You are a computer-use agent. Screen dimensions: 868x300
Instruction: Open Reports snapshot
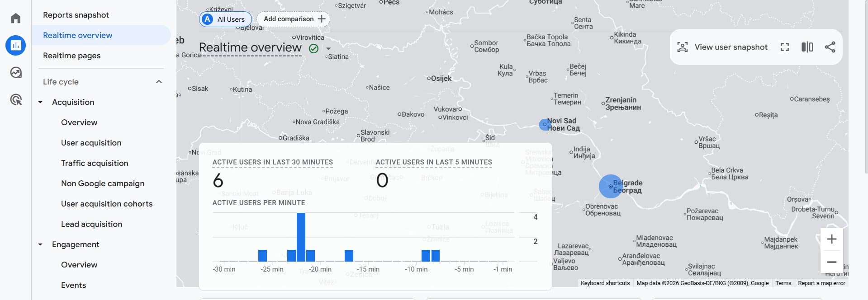point(76,15)
